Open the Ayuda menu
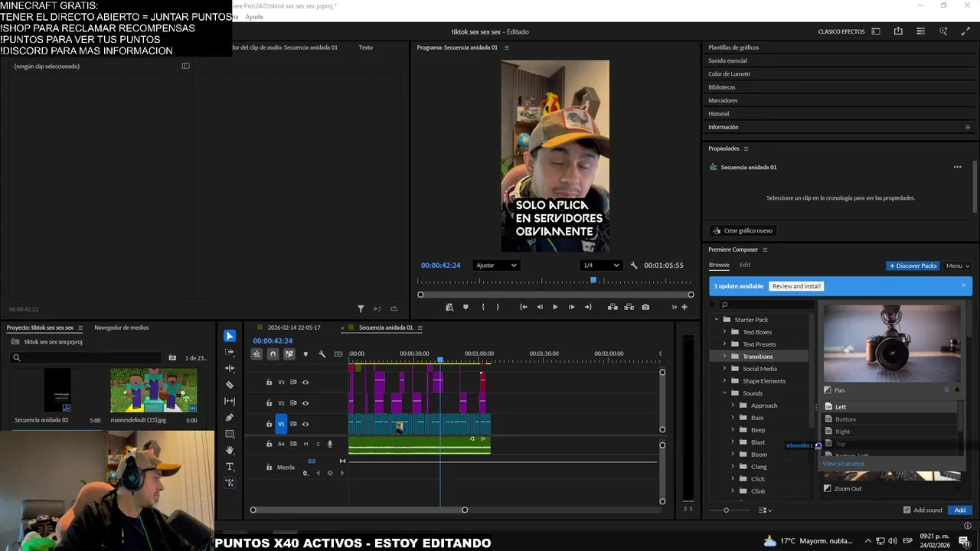 (x=254, y=17)
